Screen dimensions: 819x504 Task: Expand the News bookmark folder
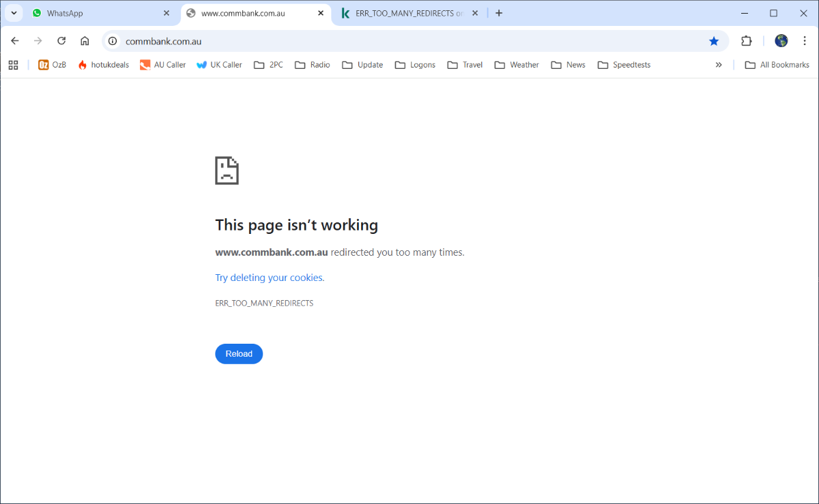568,65
